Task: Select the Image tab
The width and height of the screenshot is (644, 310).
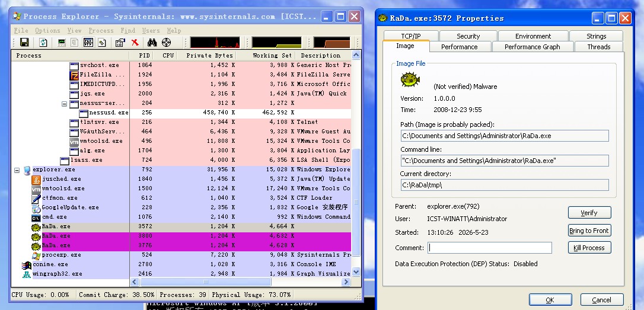Action: tap(406, 46)
